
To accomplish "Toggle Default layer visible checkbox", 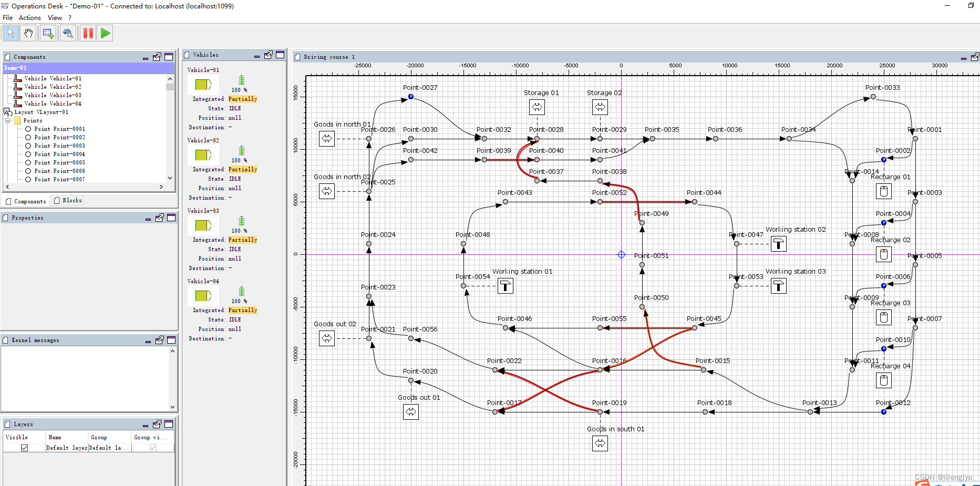I will pos(24,448).
